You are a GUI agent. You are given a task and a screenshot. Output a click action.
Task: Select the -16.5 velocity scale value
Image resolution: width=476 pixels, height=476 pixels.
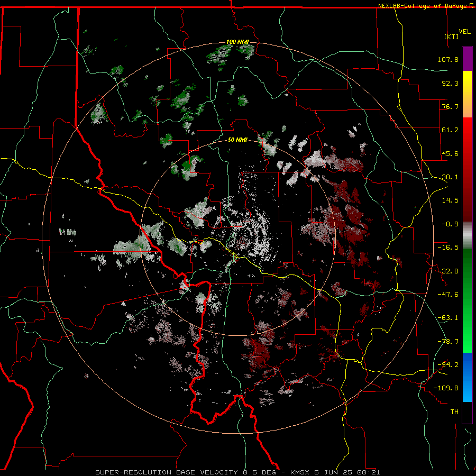448,248
